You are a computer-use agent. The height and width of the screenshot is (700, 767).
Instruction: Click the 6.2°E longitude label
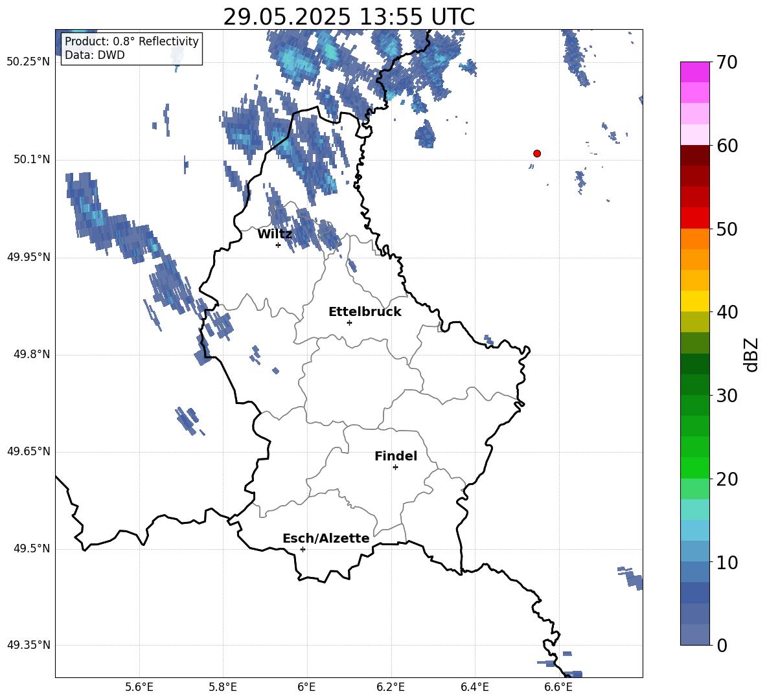[391, 687]
